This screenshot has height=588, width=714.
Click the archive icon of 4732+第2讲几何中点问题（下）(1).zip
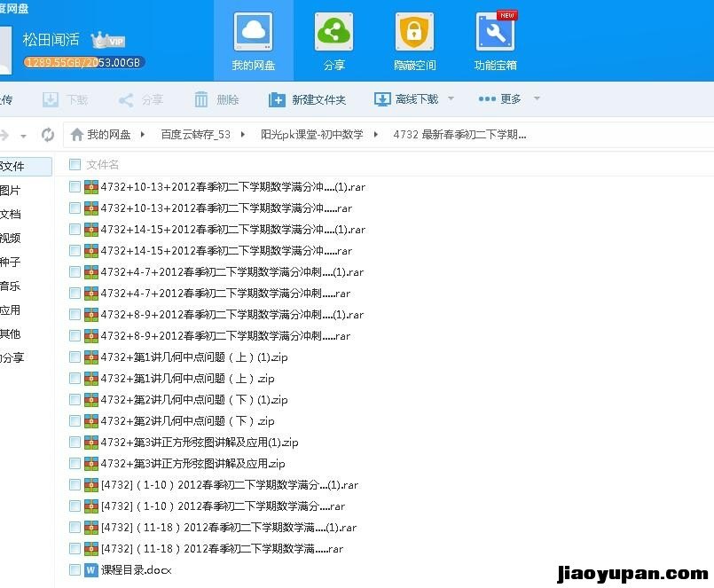(x=91, y=399)
